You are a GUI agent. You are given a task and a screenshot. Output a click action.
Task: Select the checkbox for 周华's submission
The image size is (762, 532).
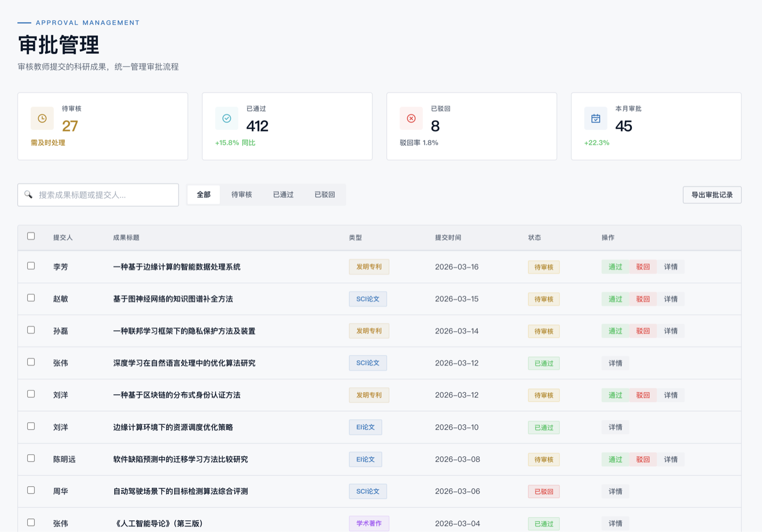(31, 490)
